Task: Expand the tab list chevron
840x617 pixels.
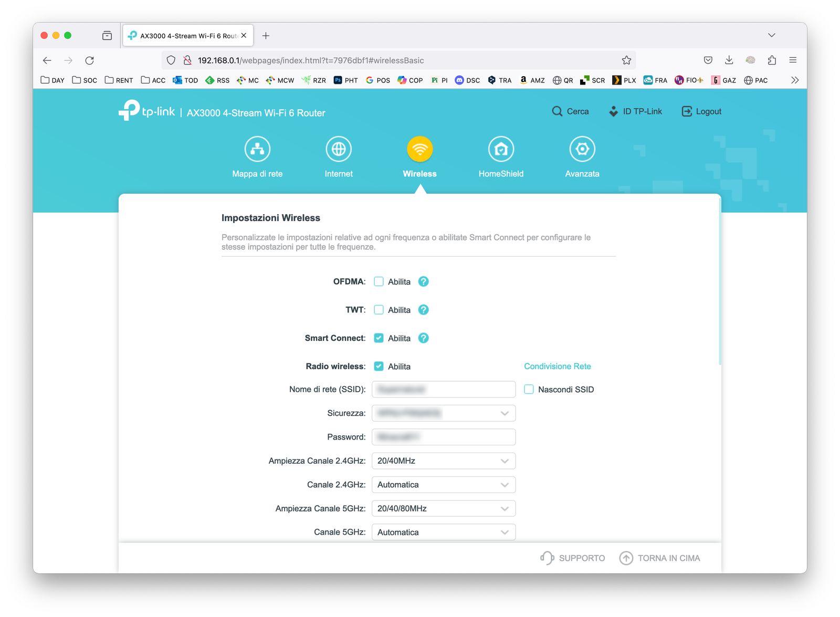Action: coord(771,35)
